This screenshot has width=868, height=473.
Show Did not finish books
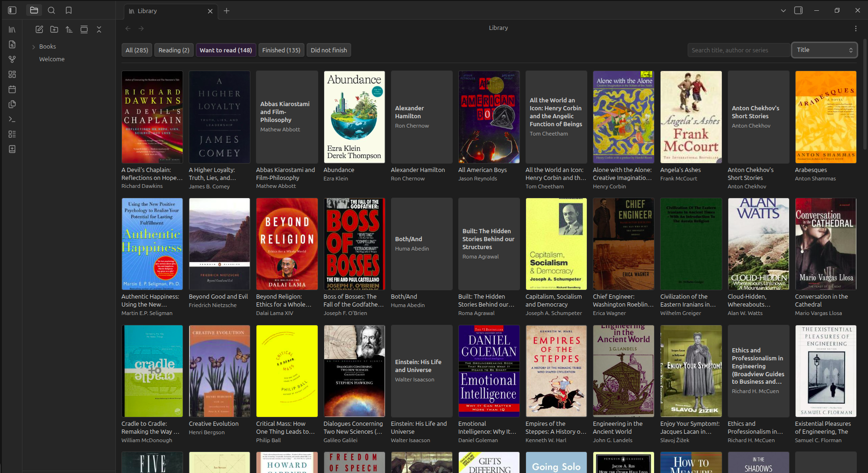329,50
